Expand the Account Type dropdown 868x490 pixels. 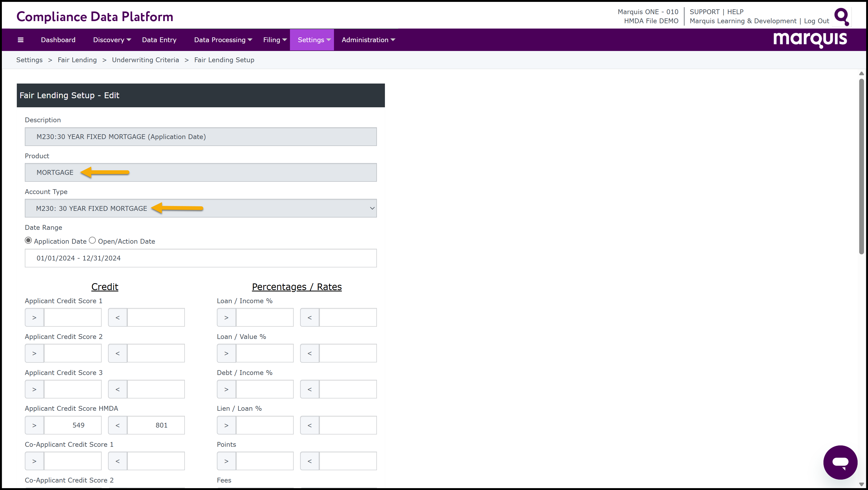click(201, 208)
